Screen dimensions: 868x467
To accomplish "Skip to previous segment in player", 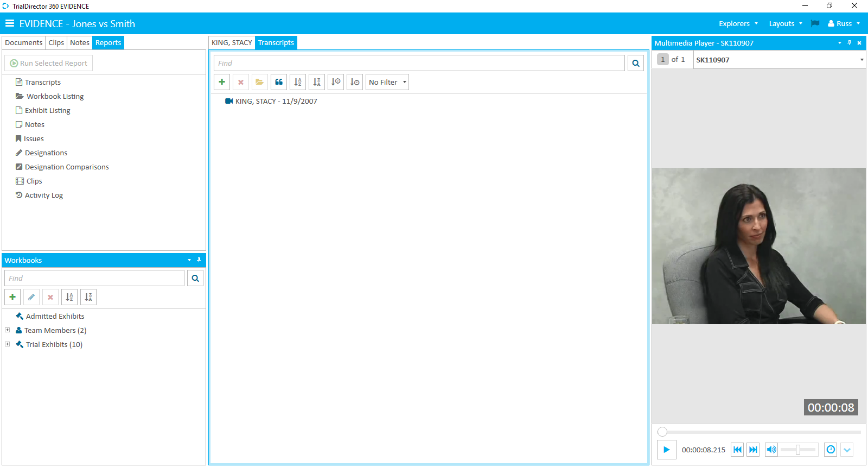I will (x=737, y=450).
